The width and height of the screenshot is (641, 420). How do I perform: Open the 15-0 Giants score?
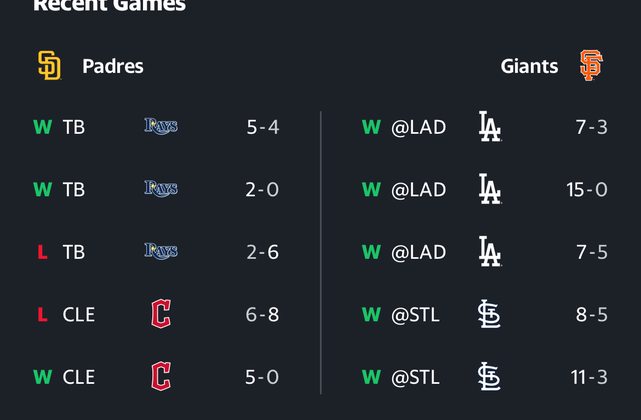(587, 189)
